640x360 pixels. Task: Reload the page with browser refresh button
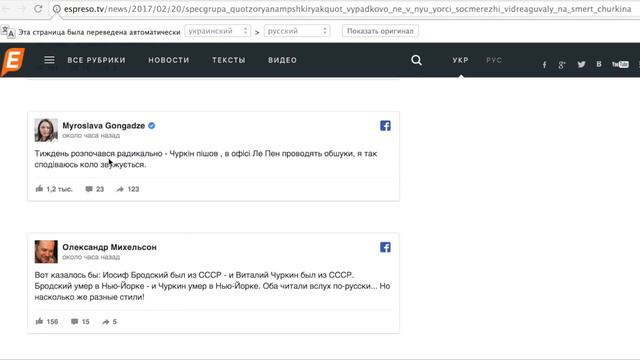[x=38, y=9]
